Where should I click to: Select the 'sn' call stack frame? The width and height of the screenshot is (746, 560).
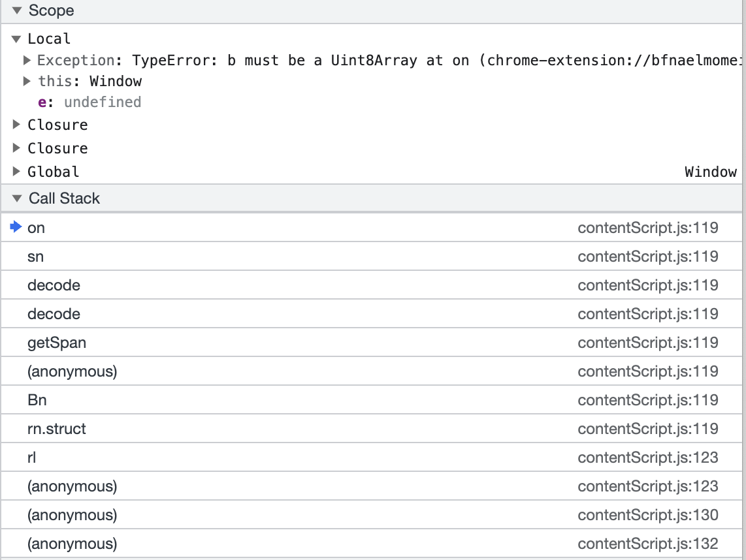point(36,257)
